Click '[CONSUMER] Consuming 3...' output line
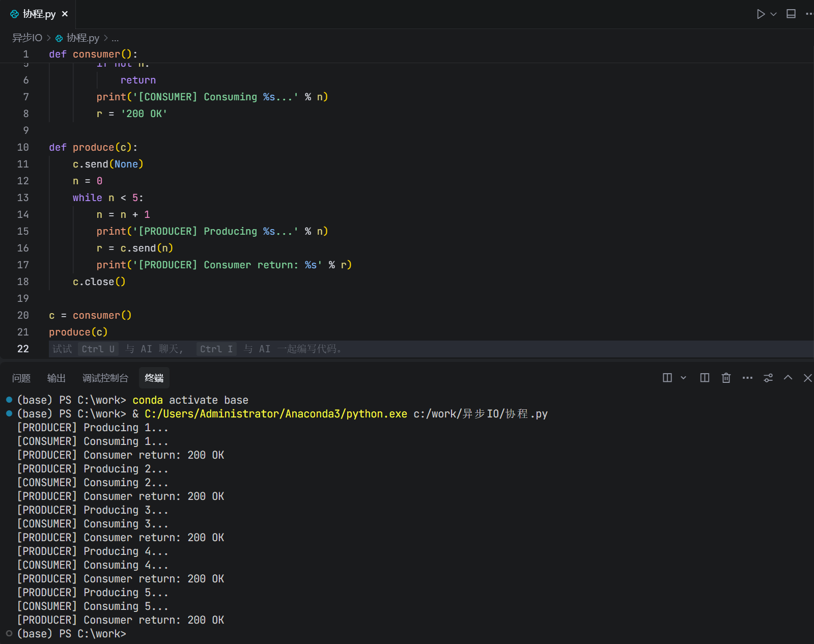 (93, 524)
